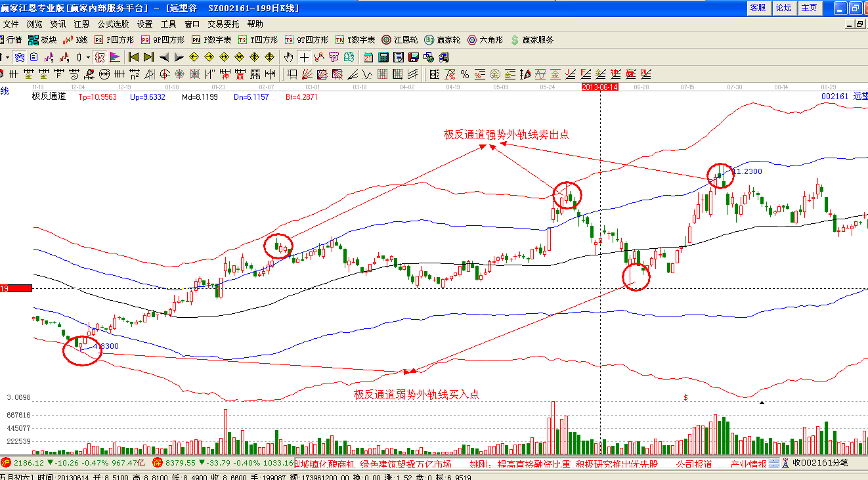
Task: Open the 交易委托 menu
Action: point(223,24)
